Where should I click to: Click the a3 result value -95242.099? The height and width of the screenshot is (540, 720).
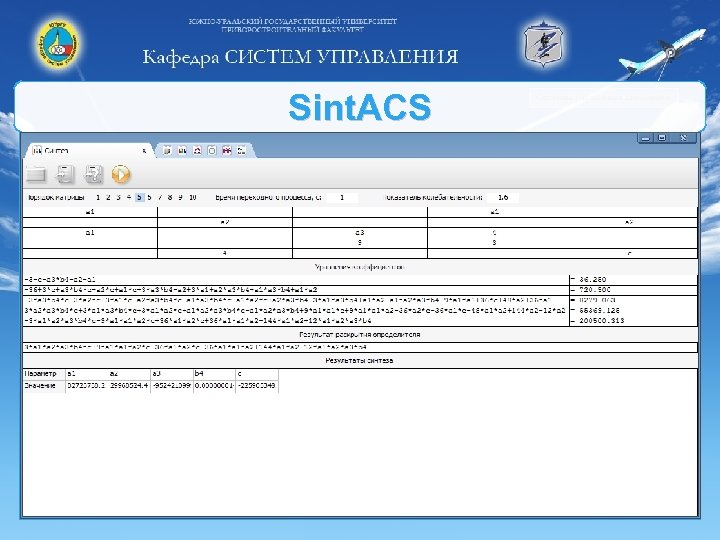pos(172,386)
